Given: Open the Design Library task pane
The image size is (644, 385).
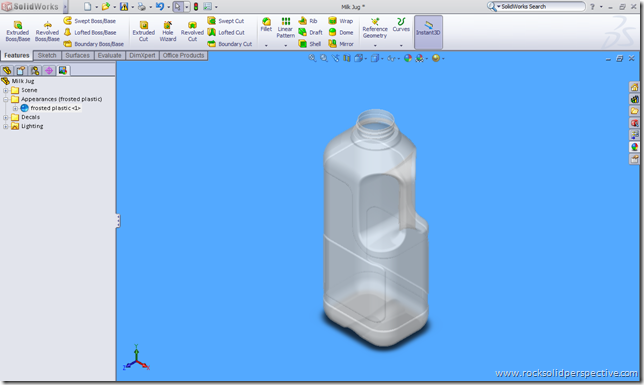Looking at the screenshot, I should 635,99.
